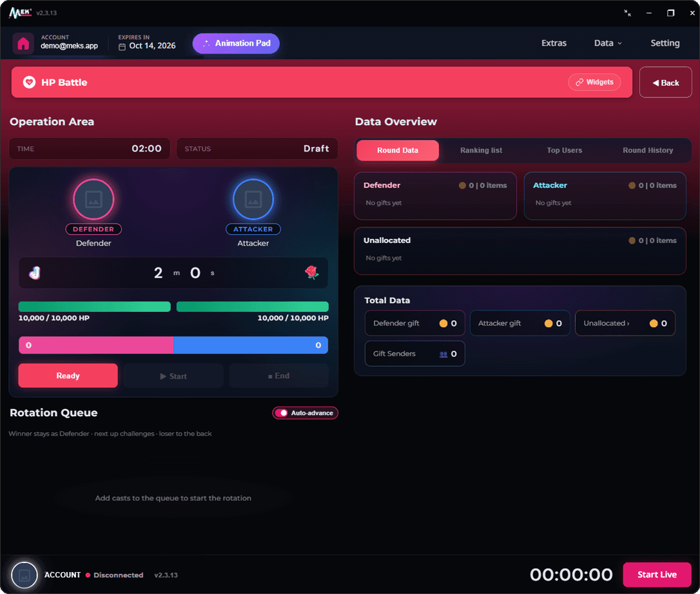700x594 pixels.
Task: Click the Attacker green HP bar
Action: (x=253, y=307)
